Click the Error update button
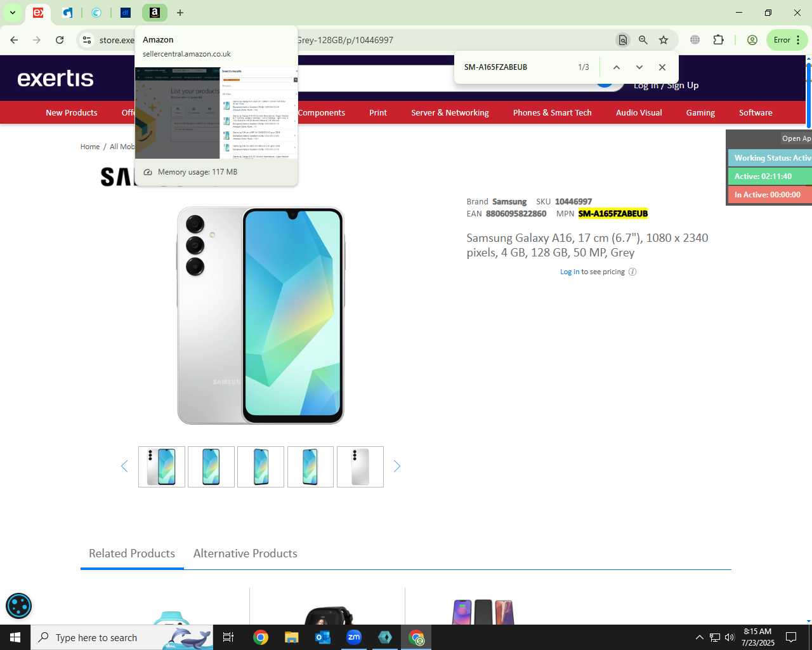Viewport: 812px width, 650px height. (x=787, y=40)
